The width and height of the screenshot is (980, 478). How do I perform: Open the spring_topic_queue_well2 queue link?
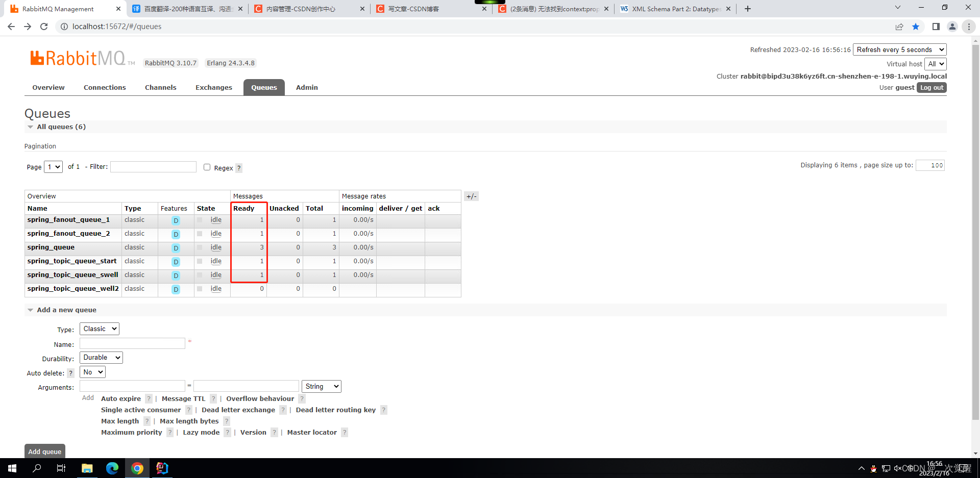[x=73, y=289]
